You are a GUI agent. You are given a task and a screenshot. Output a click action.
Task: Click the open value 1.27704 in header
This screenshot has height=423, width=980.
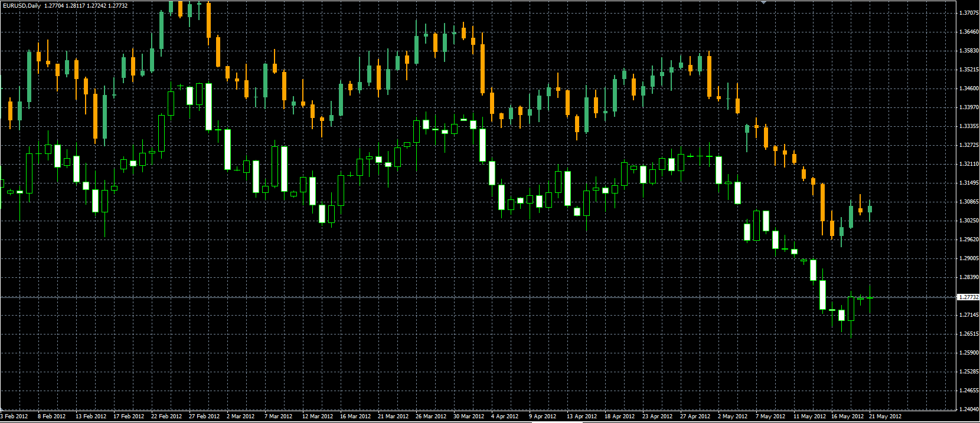pyautogui.click(x=54, y=6)
